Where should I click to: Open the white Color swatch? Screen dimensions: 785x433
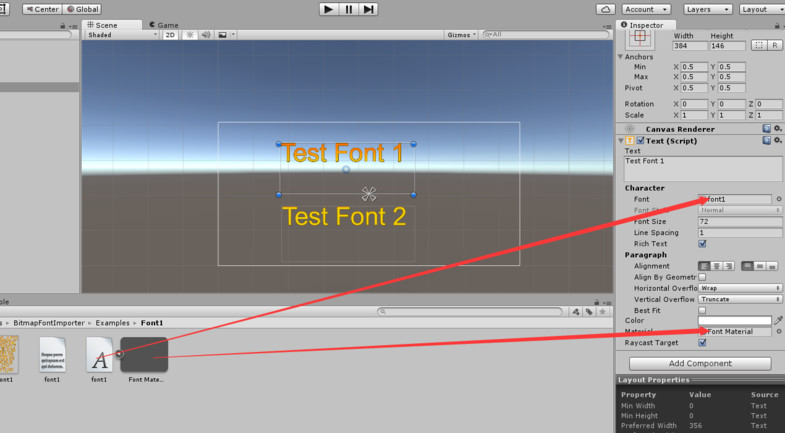point(735,320)
